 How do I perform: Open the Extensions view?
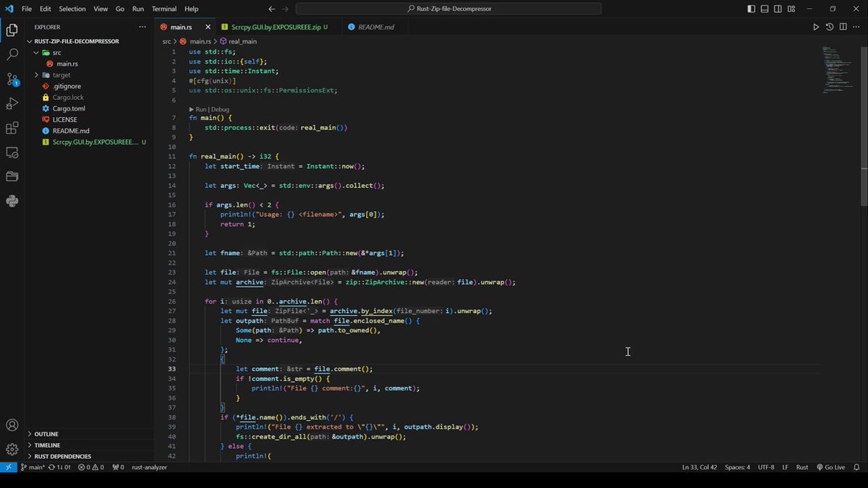(x=12, y=128)
